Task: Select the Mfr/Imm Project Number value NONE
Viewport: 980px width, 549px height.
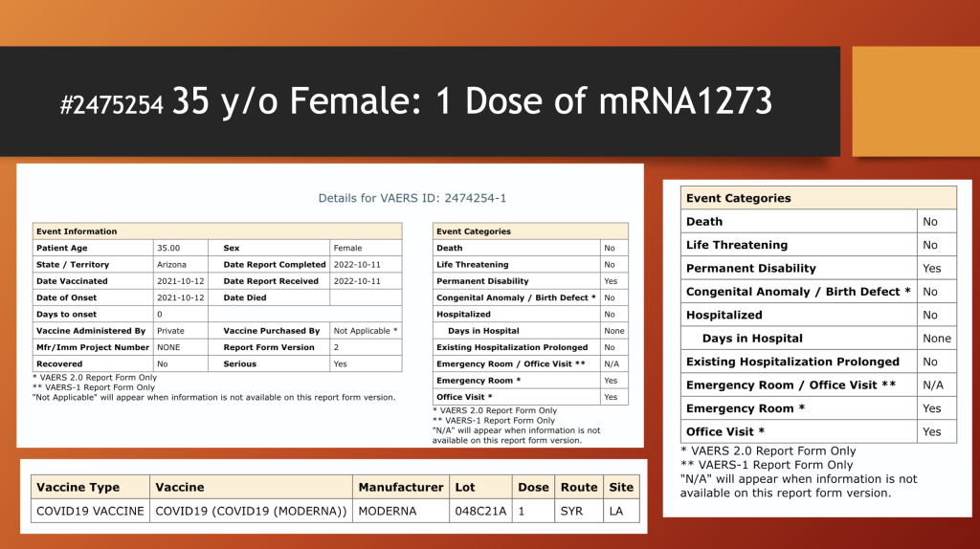Action: [170, 347]
